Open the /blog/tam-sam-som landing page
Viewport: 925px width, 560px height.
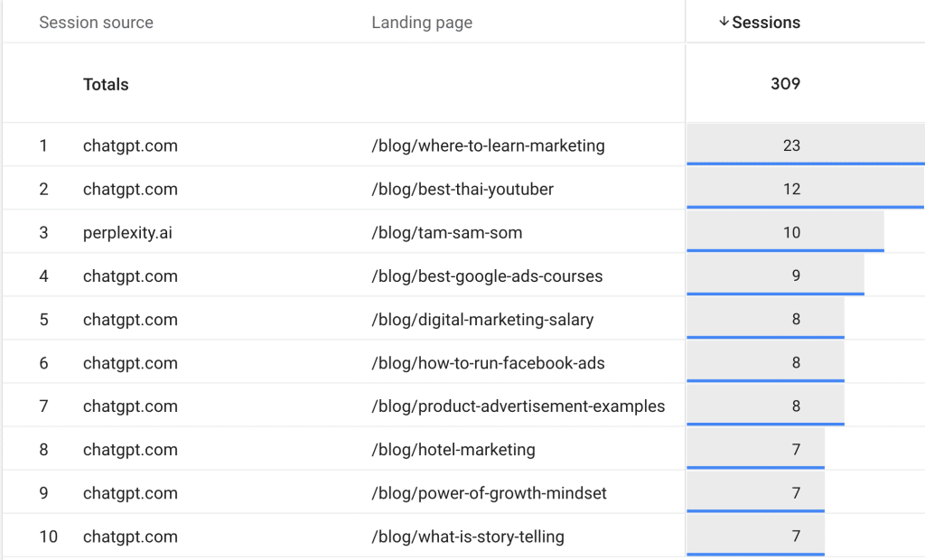446,232
